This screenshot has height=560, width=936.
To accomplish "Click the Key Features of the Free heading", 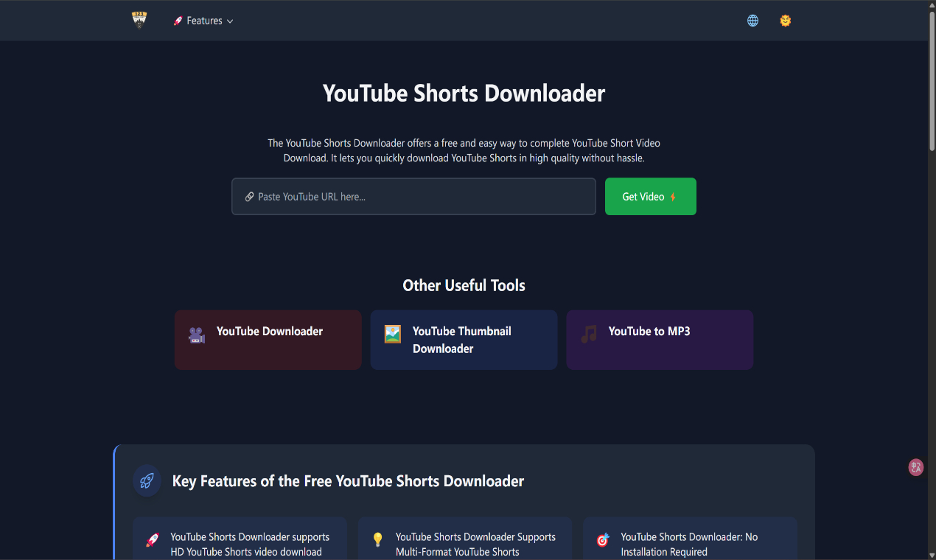I will click(x=348, y=481).
